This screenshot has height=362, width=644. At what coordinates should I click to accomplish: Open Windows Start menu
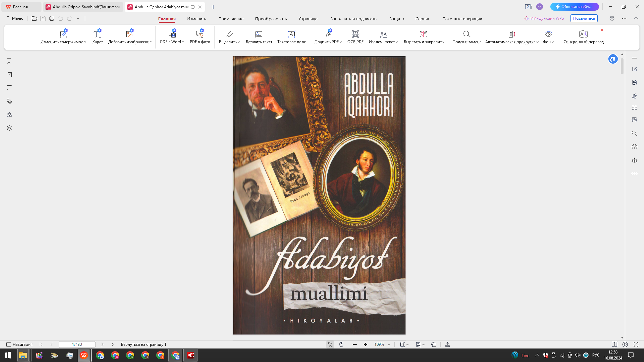(8, 355)
